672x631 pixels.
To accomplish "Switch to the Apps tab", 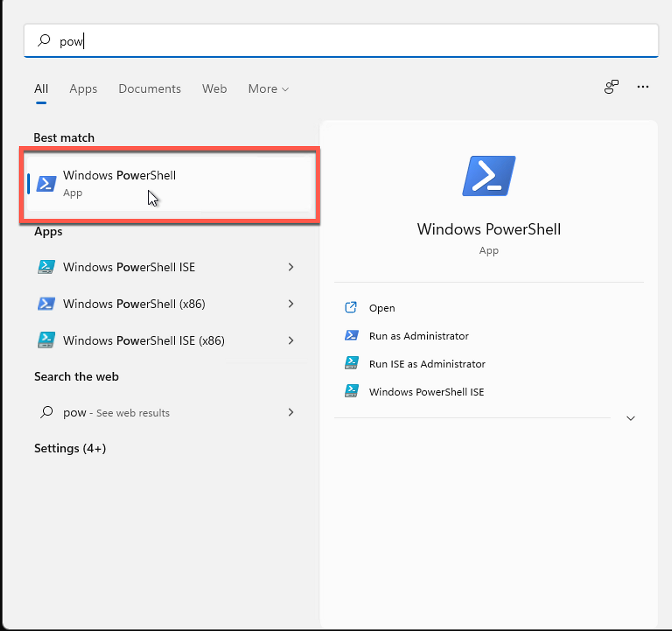I will point(83,89).
